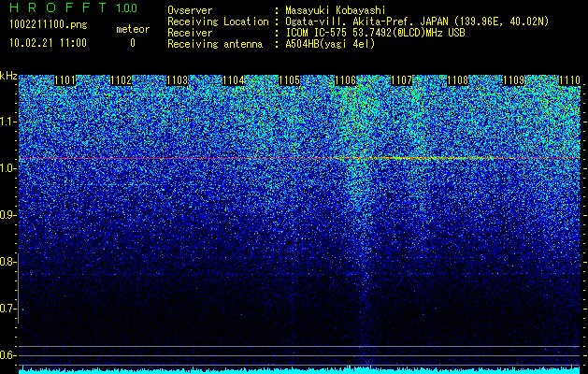Click the ICOM IC-575 53.7492 MHz receiver text
Screen dimensions: 588x374
click(x=376, y=33)
